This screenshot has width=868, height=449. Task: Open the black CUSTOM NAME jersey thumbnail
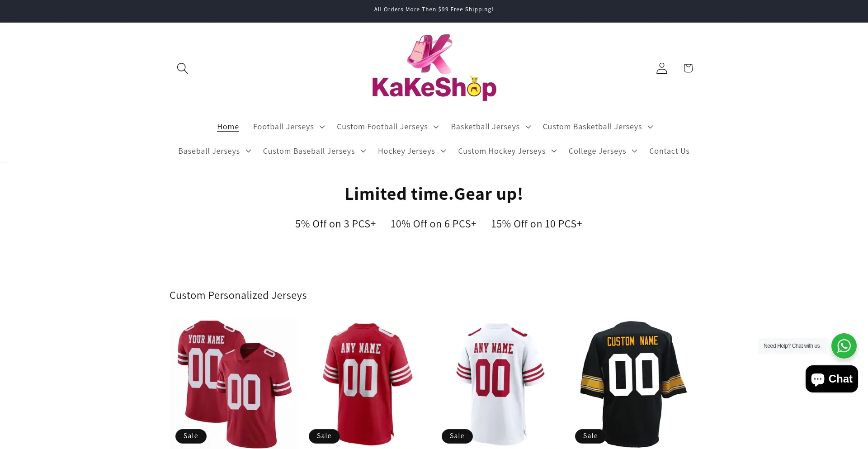pos(633,384)
